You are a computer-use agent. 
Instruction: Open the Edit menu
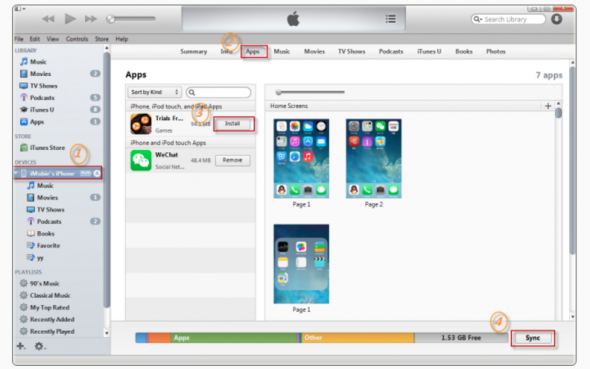pos(35,39)
